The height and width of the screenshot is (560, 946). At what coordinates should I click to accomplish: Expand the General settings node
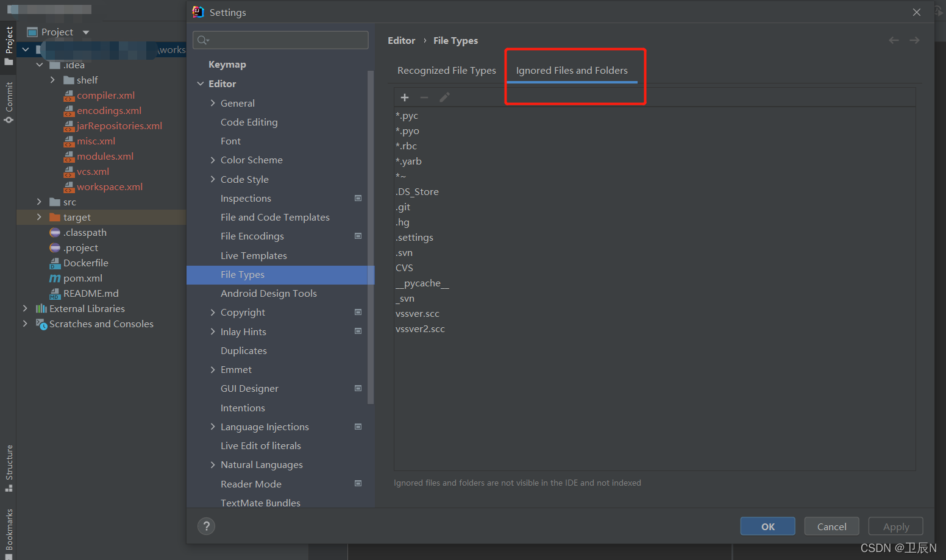pos(213,103)
